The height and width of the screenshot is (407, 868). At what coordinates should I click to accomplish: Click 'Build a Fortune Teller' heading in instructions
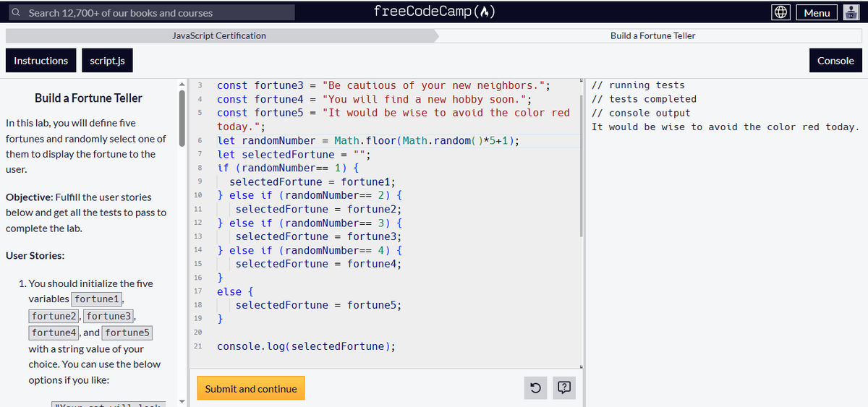(88, 98)
